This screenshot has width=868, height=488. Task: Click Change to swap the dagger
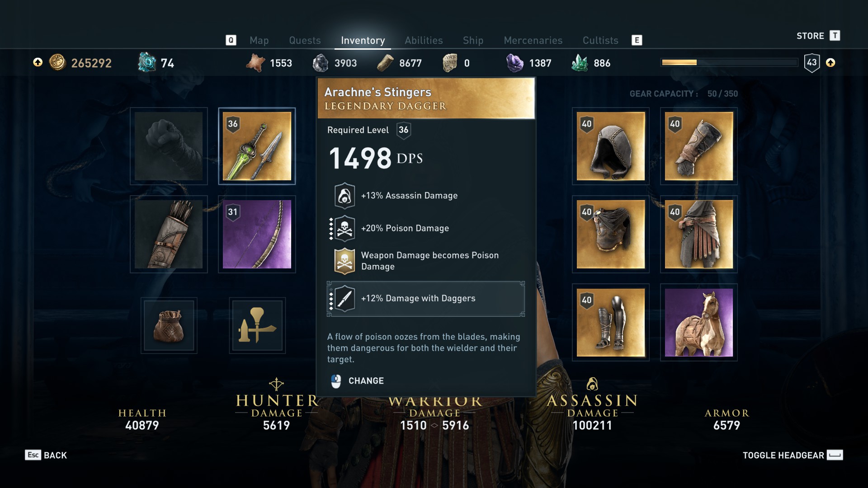coord(357,381)
